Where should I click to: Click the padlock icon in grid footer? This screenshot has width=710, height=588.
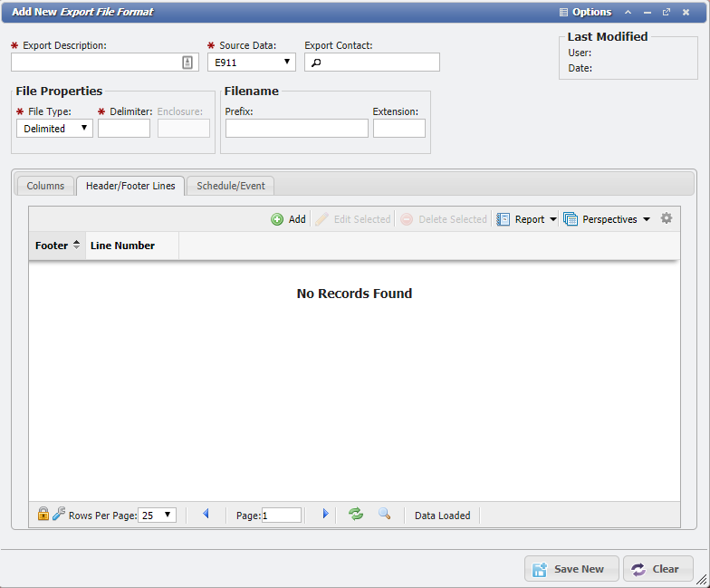[43, 515]
